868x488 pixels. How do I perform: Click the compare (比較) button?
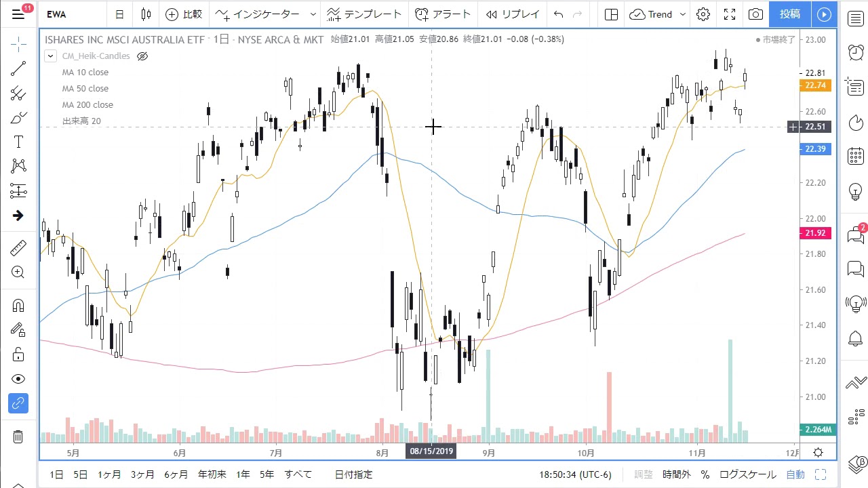pyautogui.click(x=184, y=14)
